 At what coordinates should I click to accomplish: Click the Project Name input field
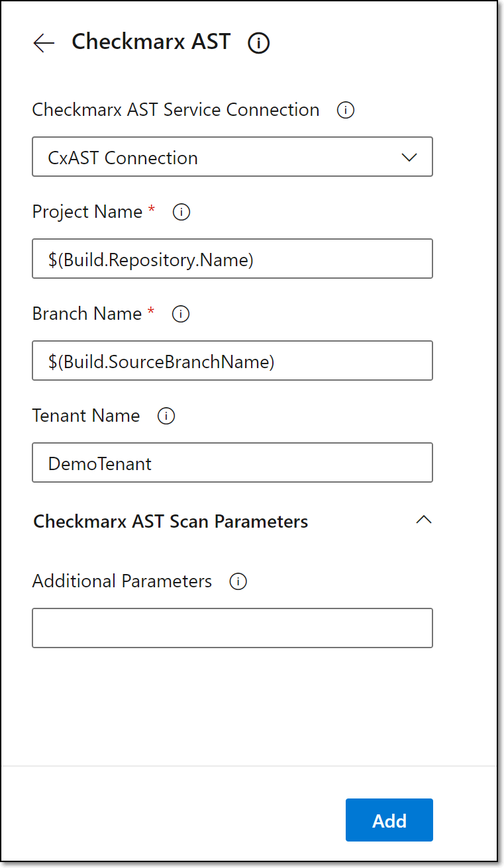point(232,259)
